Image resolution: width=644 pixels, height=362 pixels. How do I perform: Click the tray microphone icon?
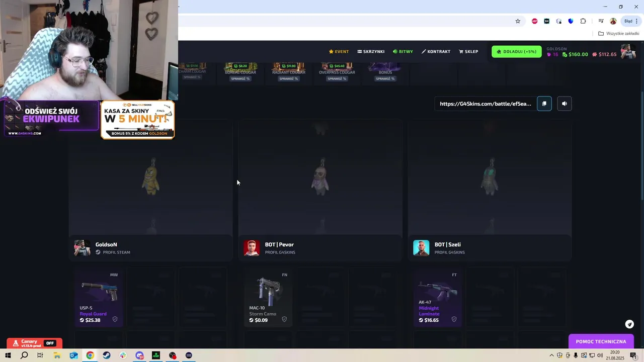point(576,355)
